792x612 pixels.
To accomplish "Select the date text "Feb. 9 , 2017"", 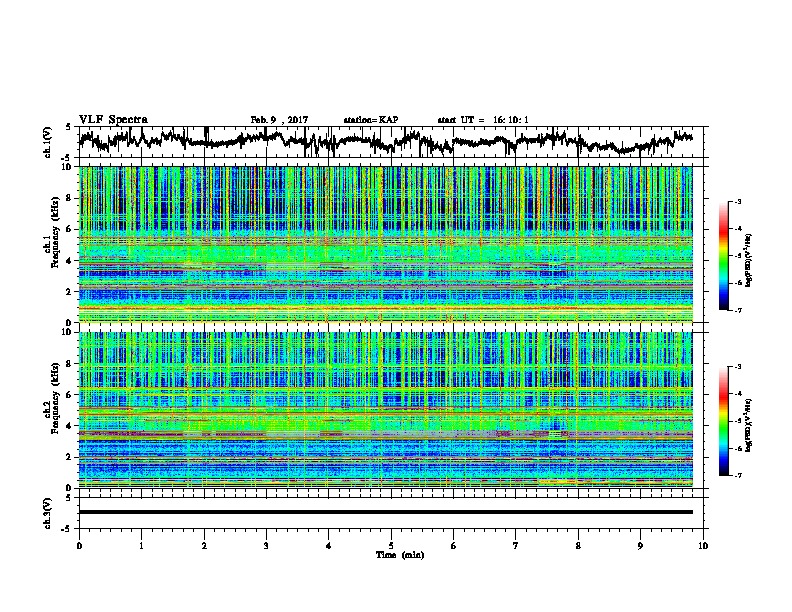I will click(x=279, y=120).
